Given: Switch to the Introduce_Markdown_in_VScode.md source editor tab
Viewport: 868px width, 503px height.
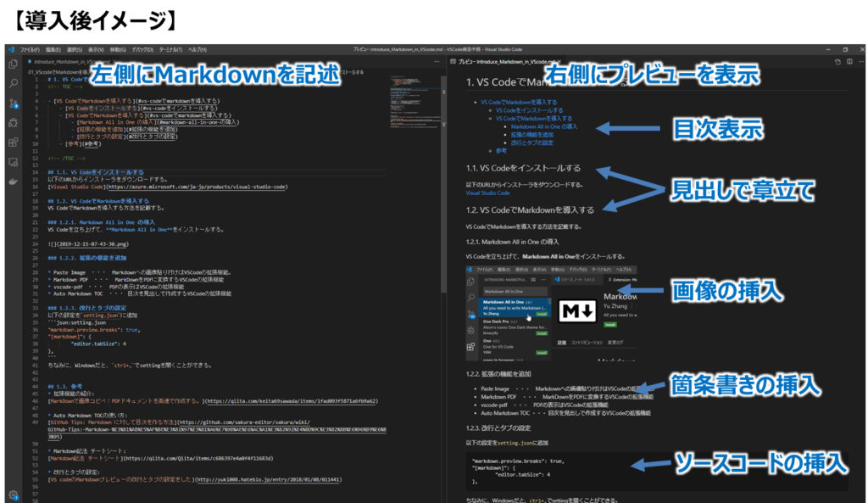Looking at the screenshot, I should (72, 62).
